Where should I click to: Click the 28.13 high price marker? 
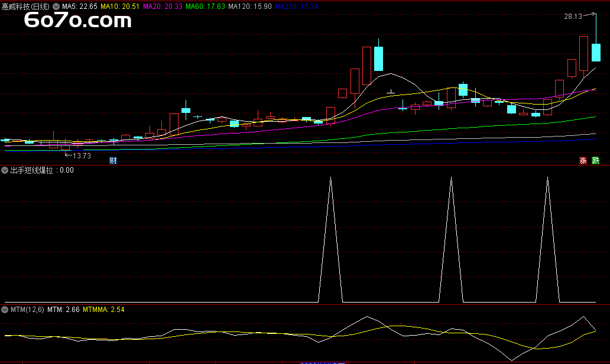coord(573,17)
